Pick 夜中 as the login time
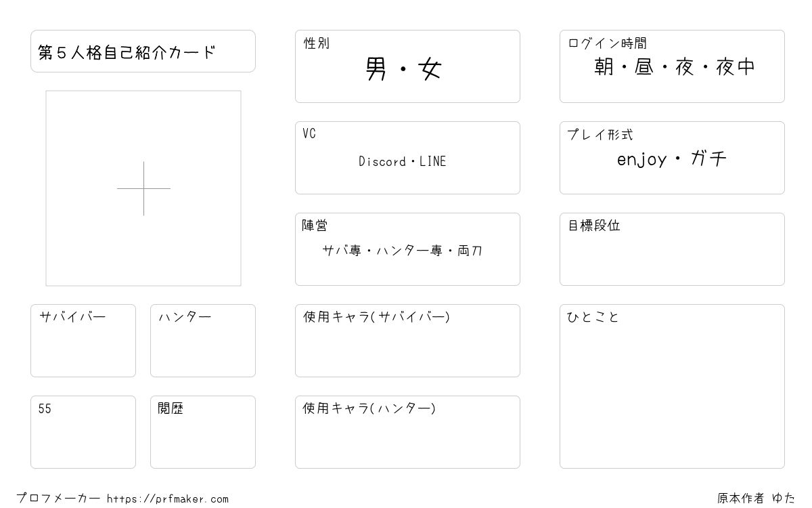Screen dimensions: 812x508 pyautogui.click(x=736, y=67)
